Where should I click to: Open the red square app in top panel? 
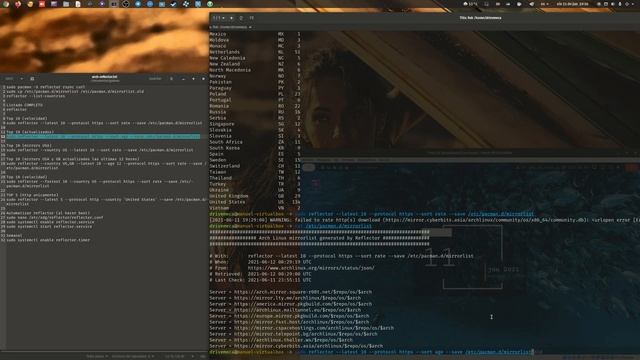click(42, 4)
